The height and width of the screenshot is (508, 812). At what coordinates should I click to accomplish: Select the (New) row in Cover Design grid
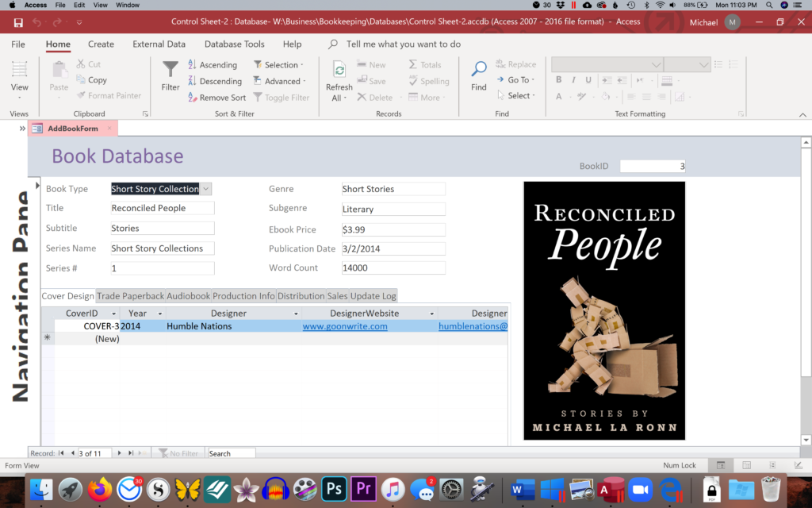pos(274,338)
